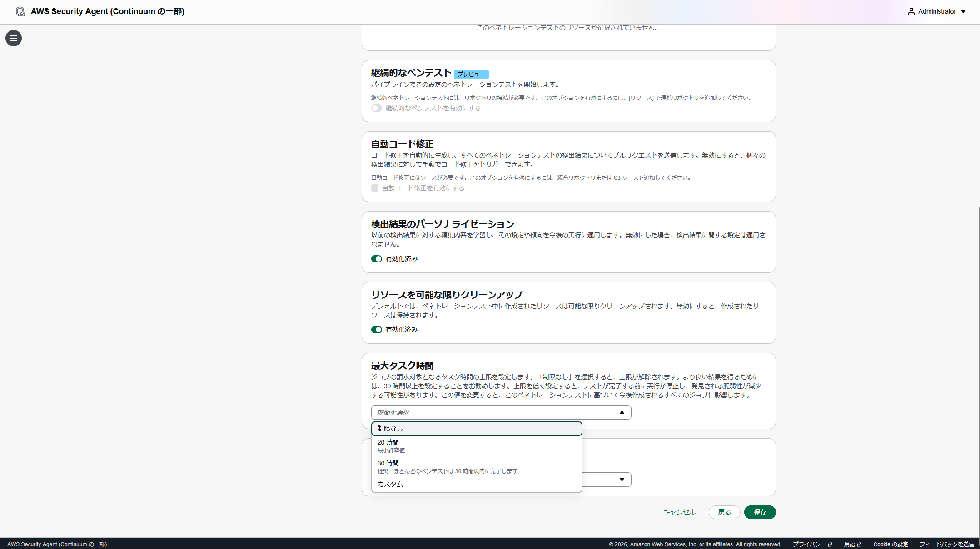Click 戻る button

(724, 512)
